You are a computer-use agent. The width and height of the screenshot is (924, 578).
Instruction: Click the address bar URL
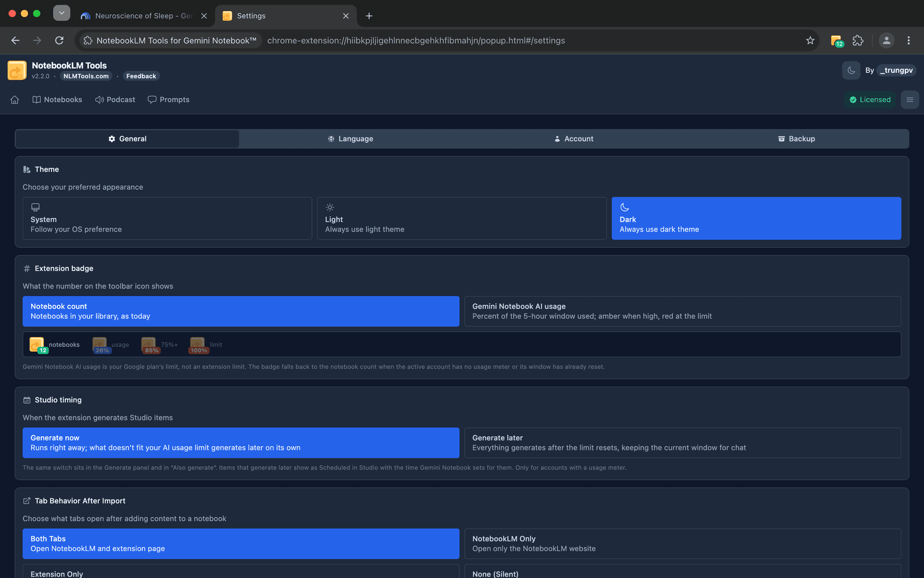point(416,40)
